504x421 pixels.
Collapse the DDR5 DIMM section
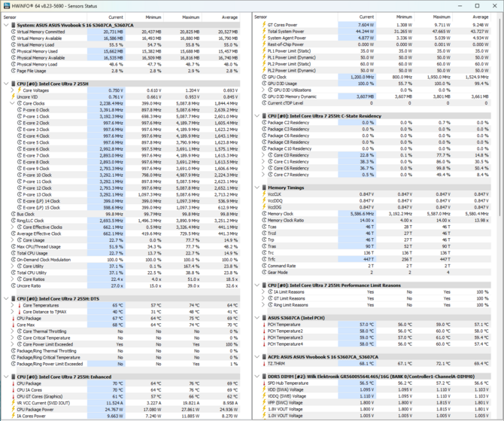(257, 377)
